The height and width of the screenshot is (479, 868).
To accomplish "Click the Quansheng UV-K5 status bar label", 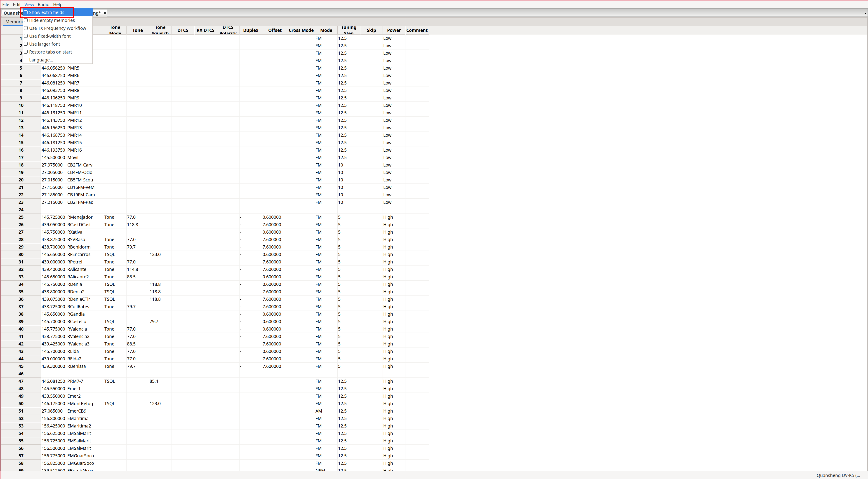I will (x=838, y=475).
